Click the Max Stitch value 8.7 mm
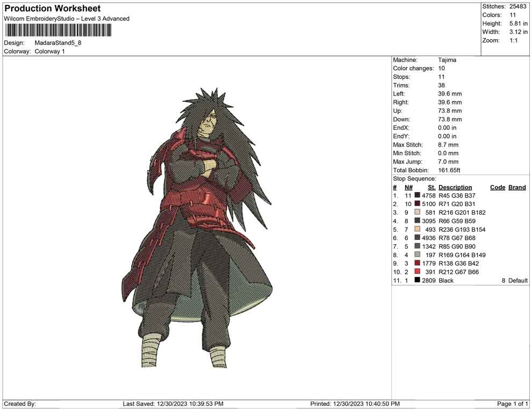 tap(448, 145)
